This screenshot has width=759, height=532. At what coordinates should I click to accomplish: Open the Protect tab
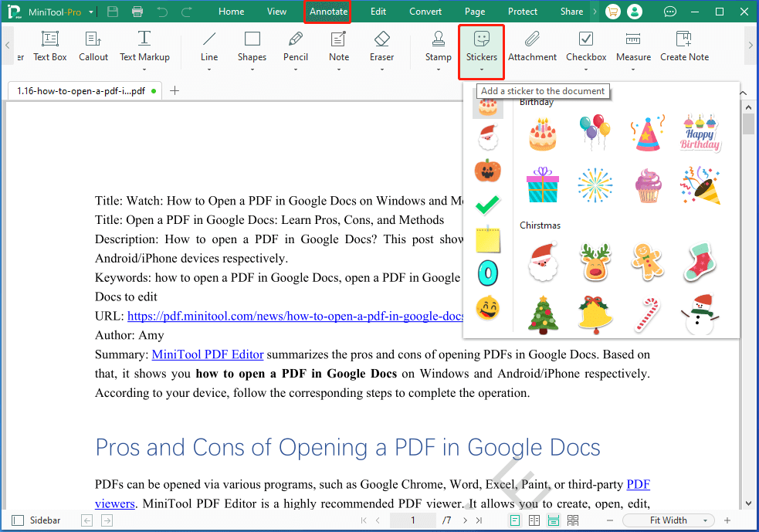[522, 12]
